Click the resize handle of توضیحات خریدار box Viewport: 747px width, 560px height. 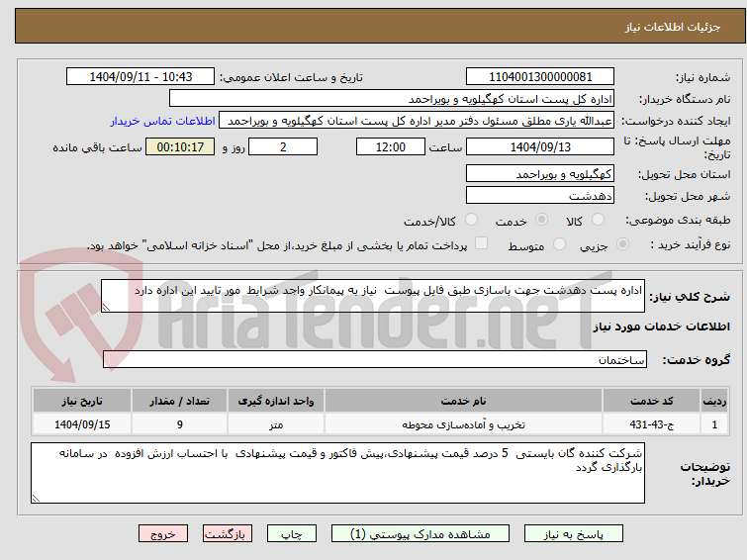pyautogui.click(x=36, y=498)
